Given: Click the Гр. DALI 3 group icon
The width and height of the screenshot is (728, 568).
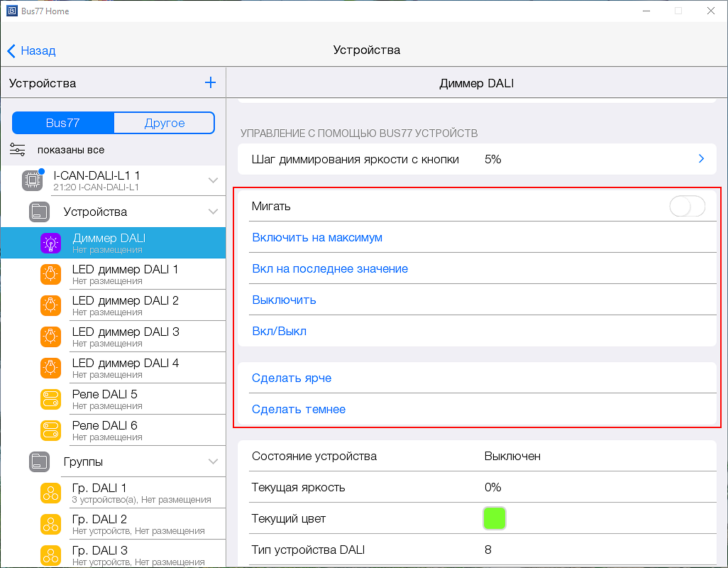Looking at the screenshot, I should pos(50,555).
